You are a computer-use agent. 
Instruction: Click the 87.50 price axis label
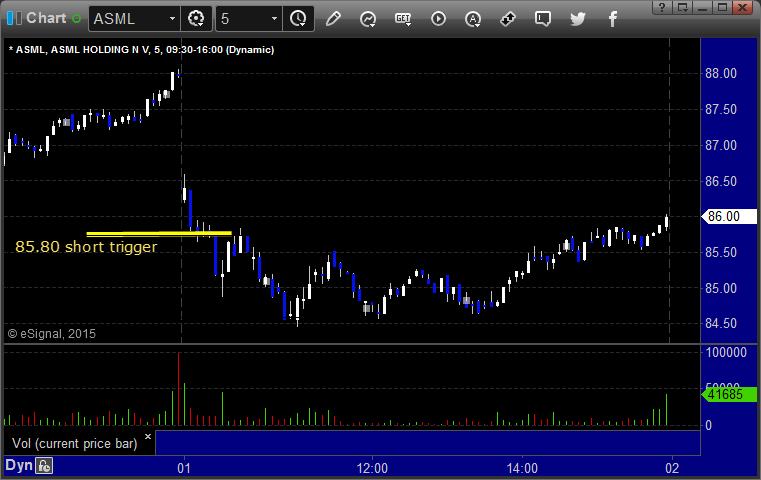[721, 109]
